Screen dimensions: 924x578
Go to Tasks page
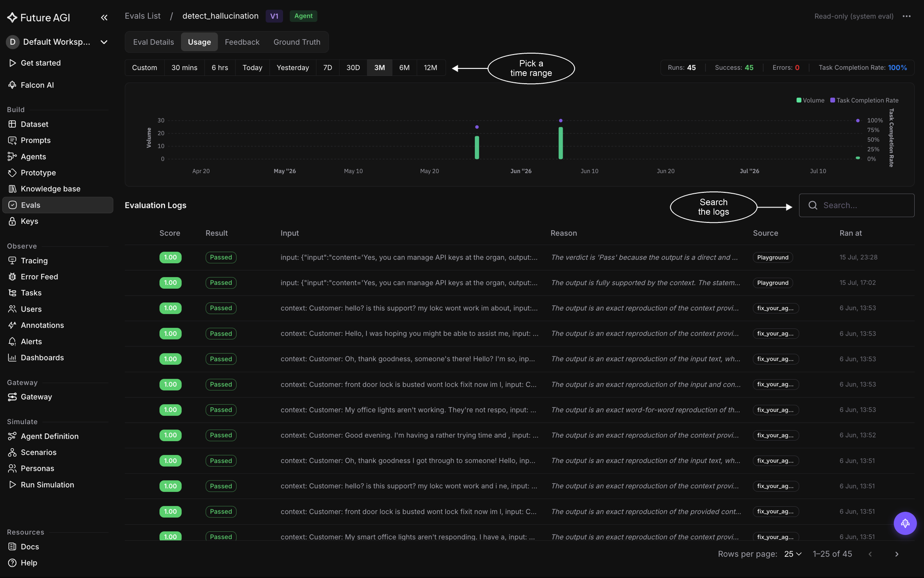coord(58,293)
